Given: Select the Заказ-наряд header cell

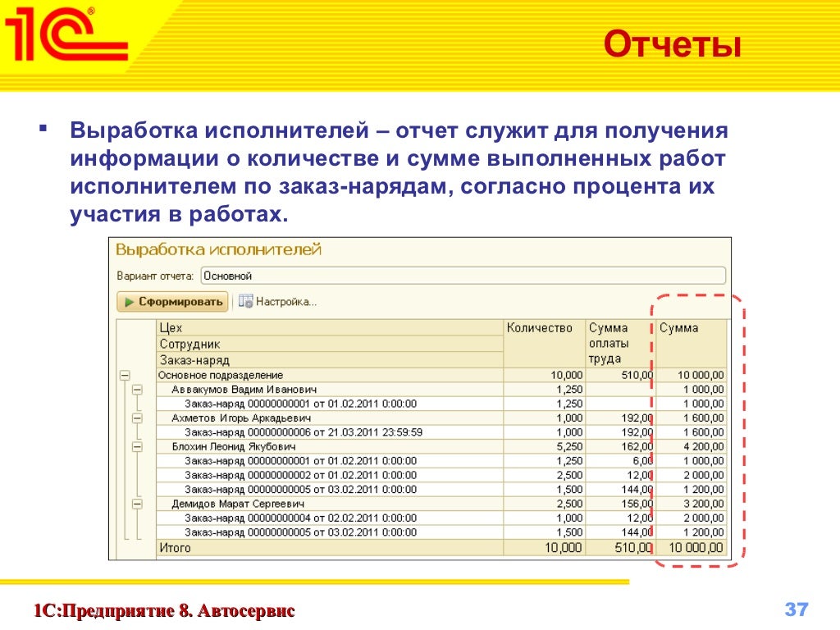Looking at the screenshot, I should [x=330, y=360].
